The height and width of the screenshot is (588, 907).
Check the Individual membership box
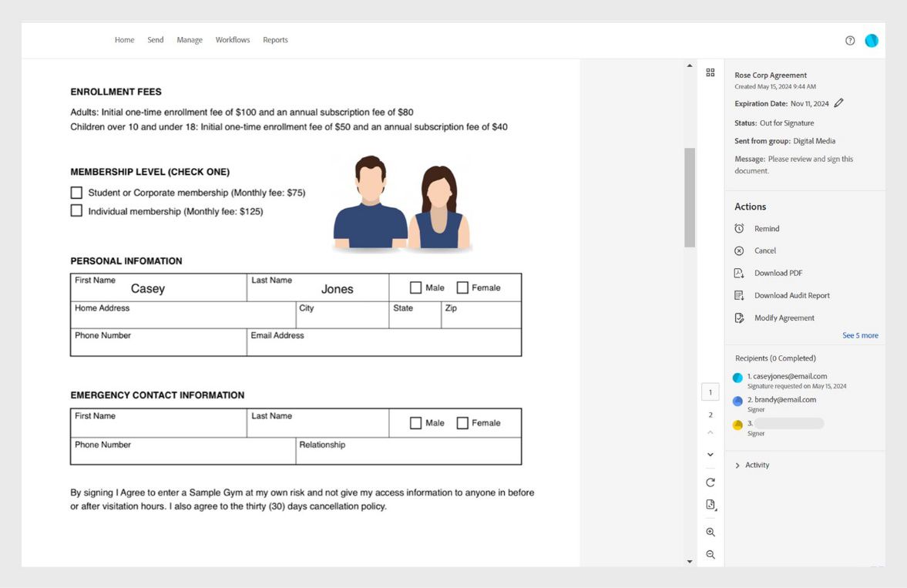(76, 211)
